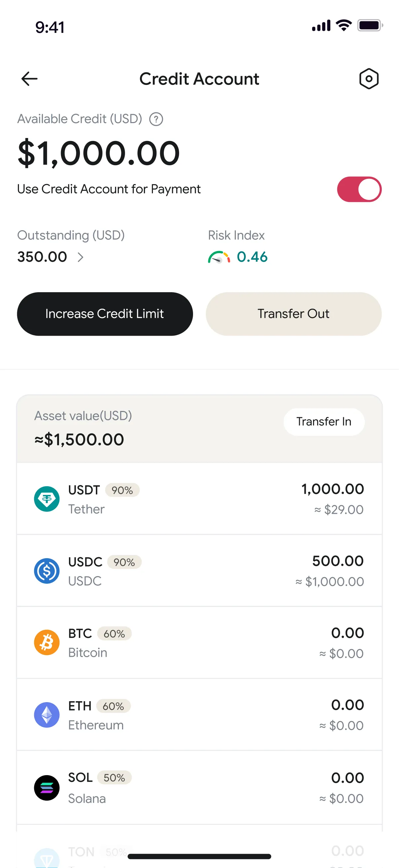Image resolution: width=399 pixels, height=868 pixels.
Task: Tap the BTC 60% collateral badge
Action: coord(114,634)
